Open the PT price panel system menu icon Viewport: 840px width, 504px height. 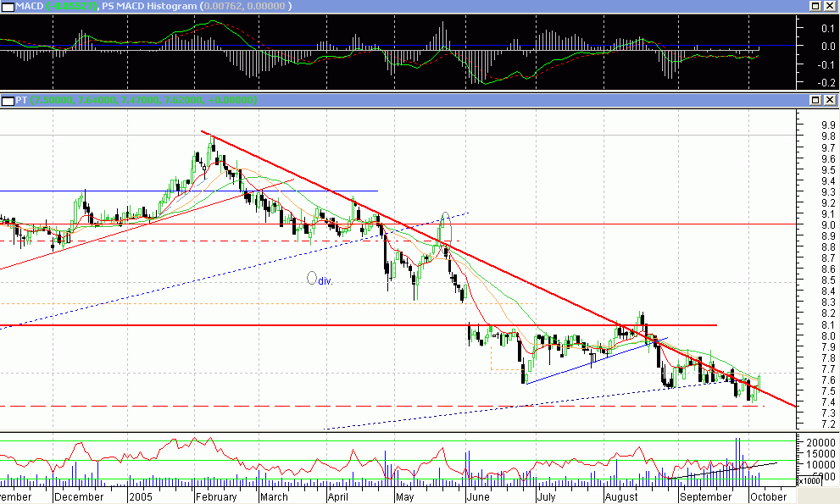pos(8,100)
